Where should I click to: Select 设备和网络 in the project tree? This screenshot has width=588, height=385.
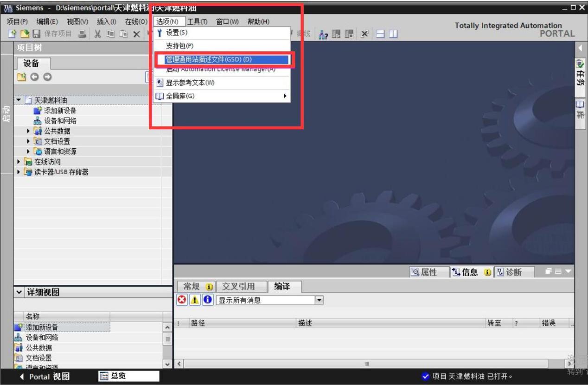(60, 121)
